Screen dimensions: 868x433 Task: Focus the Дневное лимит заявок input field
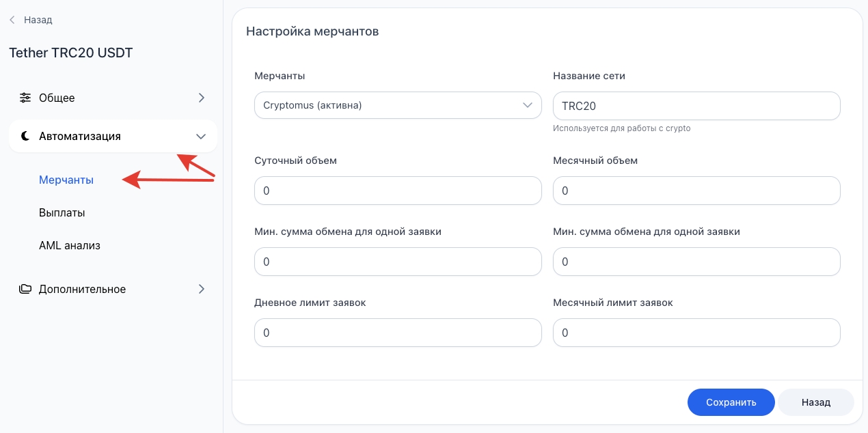pos(398,333)
